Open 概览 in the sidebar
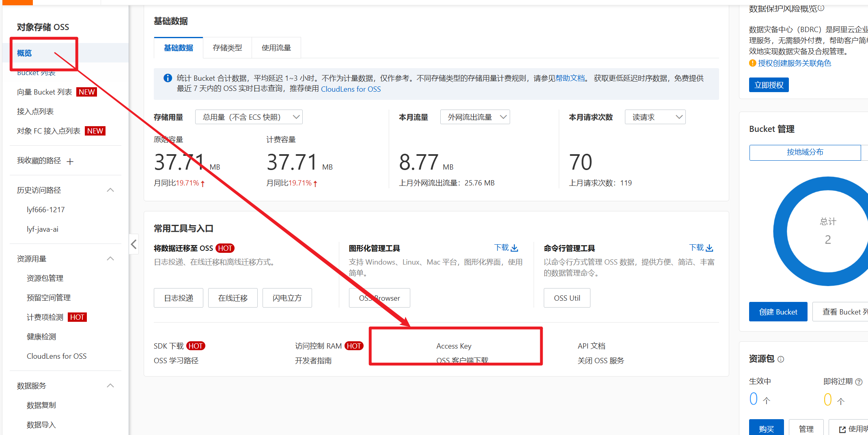Image resolution: width=868 pixels, height=435 pixels. point(24,53)
